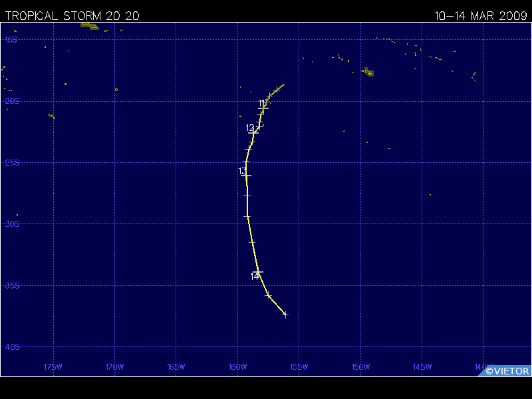Click the final track point cross at the southern end
The image size is (532, 399).
[285, 315]
